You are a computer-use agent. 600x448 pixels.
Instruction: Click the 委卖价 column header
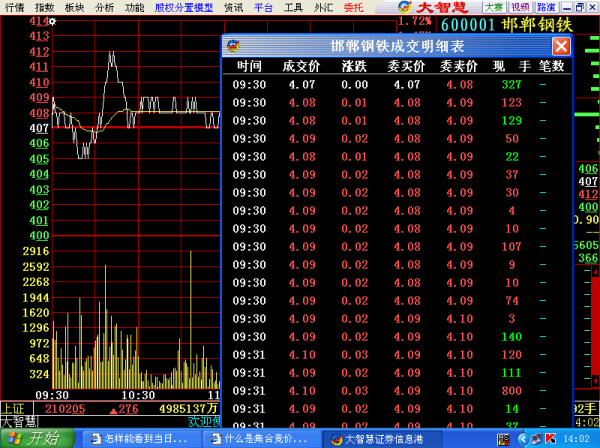click(x=459, y=66)
